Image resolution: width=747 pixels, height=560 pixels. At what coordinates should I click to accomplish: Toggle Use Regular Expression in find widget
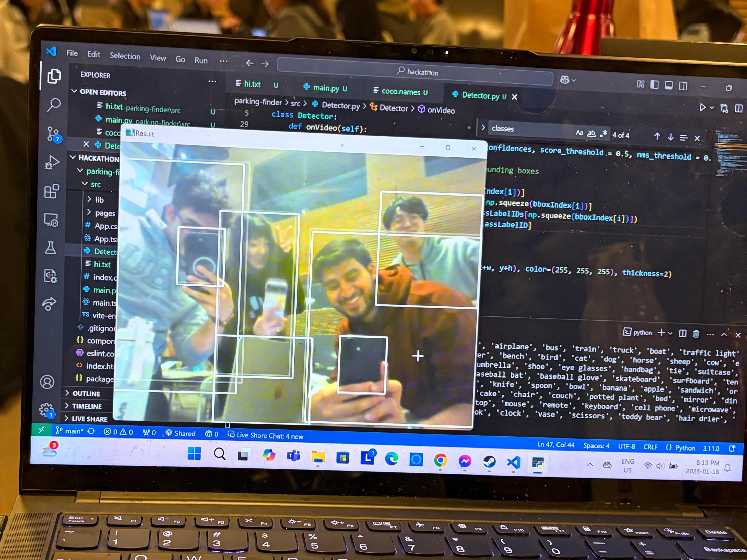click(603, 134)
